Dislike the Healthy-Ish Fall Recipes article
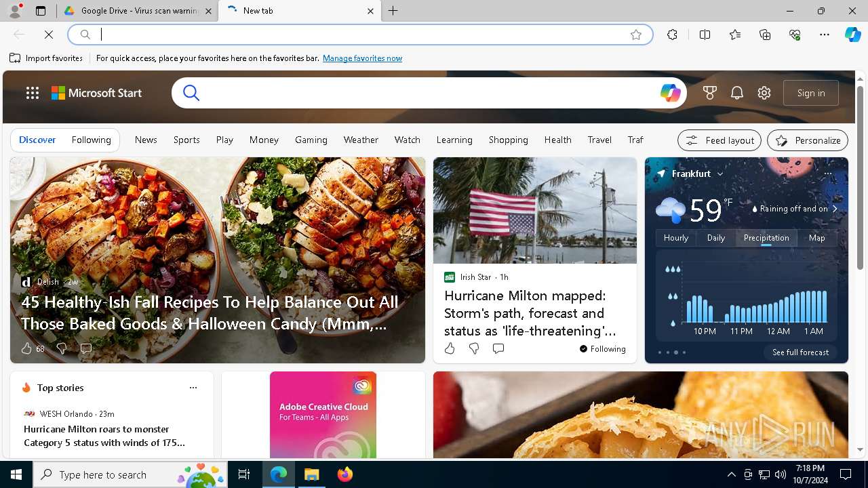 tap(62, 348)
